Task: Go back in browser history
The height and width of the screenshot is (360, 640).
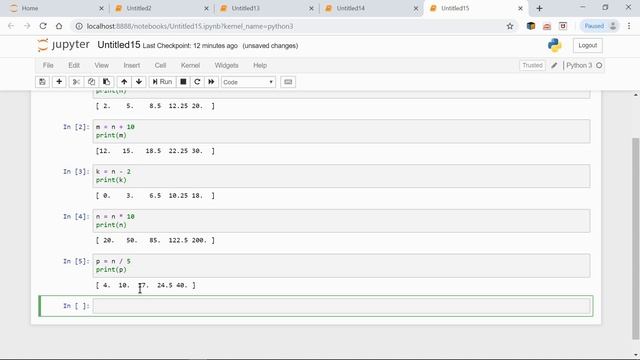Action: [11, 26]
